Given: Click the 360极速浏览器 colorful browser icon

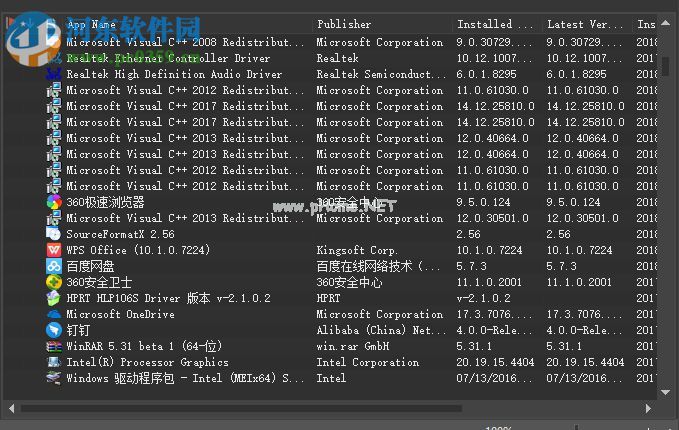Looking at the screenshot, I should (x=54, y=202).
